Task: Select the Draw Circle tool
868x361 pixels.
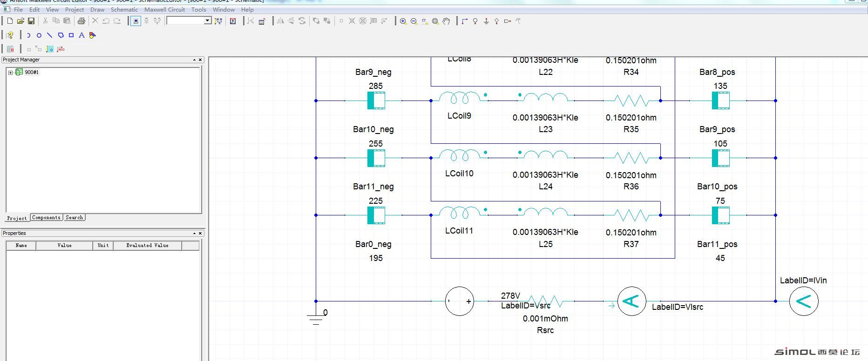Action: (x=39, y=35)
